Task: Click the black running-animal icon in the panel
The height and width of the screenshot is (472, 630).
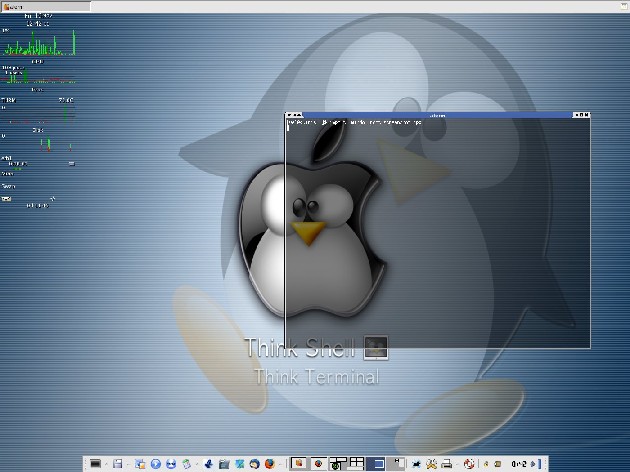Action: click(416, 464)
